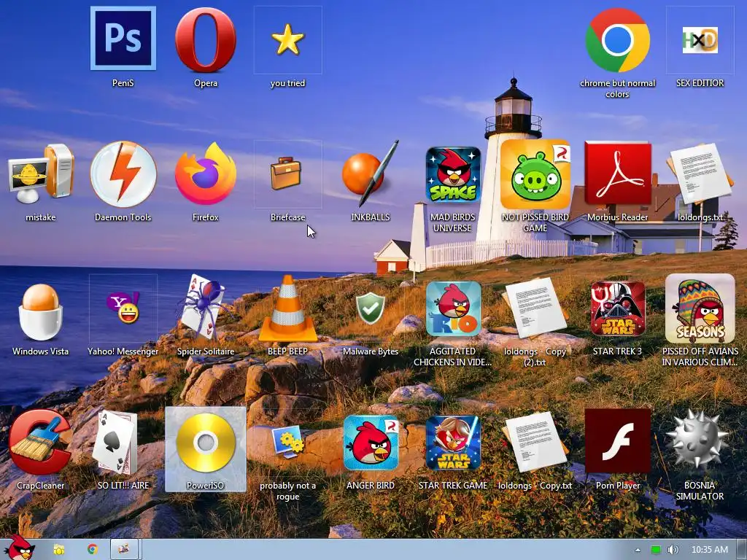Image resolution: width=747 pixels, height=560 pixels.
Task: Open the folder icon pinned on taskbar
Action: tap(58, 550)
